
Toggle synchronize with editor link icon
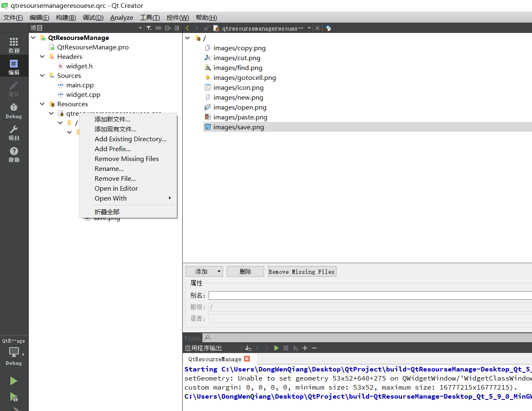(x=158, y=28)
